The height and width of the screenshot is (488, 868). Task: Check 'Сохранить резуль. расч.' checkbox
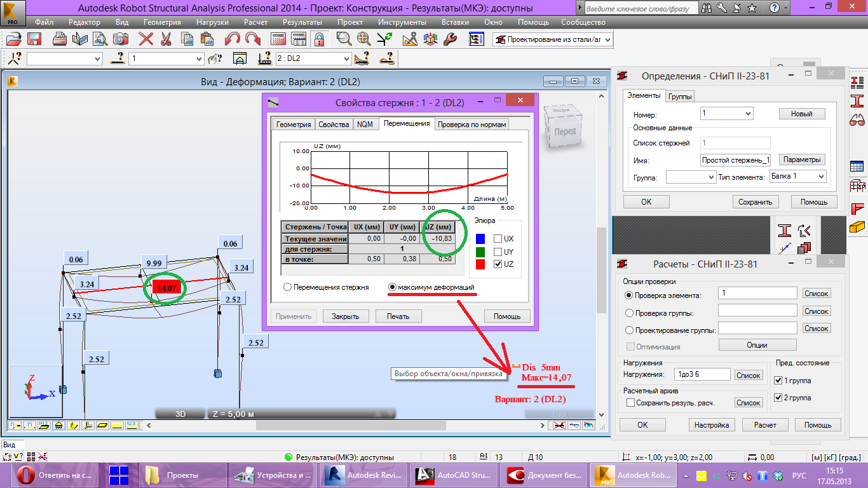tap(630, 403)
